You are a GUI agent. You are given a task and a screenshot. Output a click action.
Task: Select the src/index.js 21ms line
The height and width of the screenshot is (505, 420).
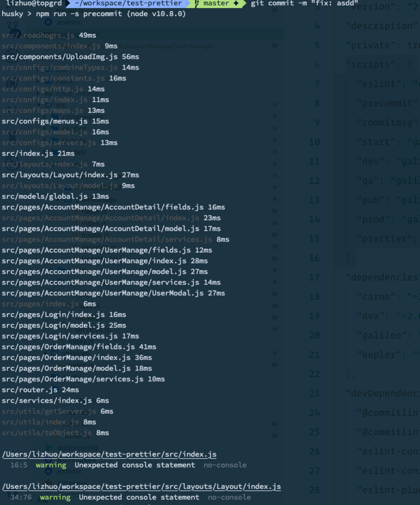[38, 153]
